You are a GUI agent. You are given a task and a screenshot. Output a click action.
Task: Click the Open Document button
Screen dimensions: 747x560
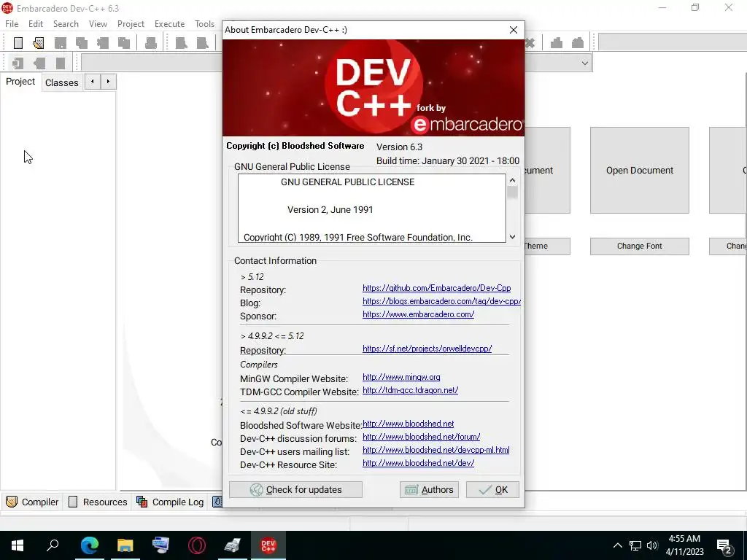tap(639, 170)
